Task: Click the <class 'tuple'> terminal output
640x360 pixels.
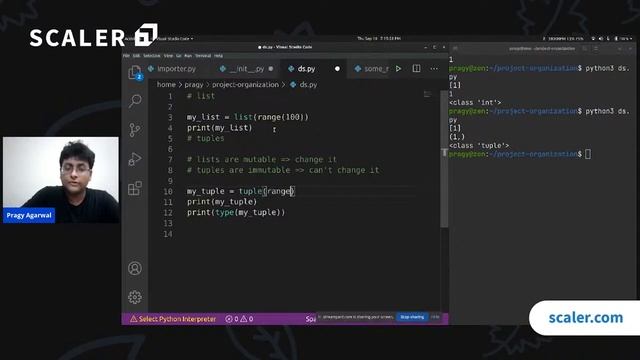Action: coord(479,145)
